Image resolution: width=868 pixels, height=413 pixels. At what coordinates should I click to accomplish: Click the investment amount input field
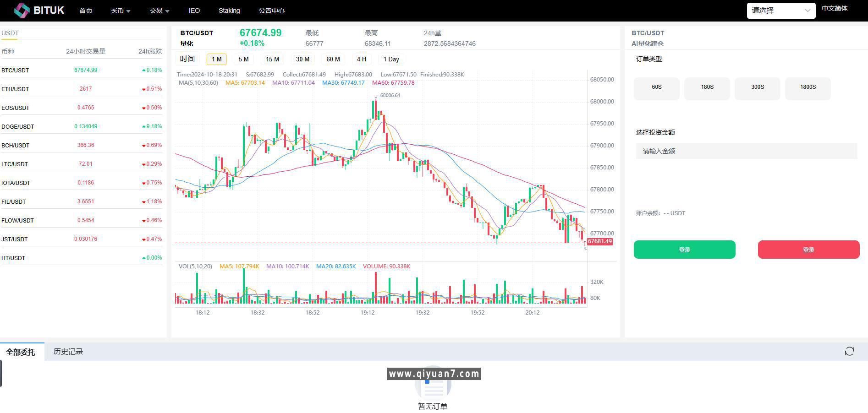click(746, 151)
